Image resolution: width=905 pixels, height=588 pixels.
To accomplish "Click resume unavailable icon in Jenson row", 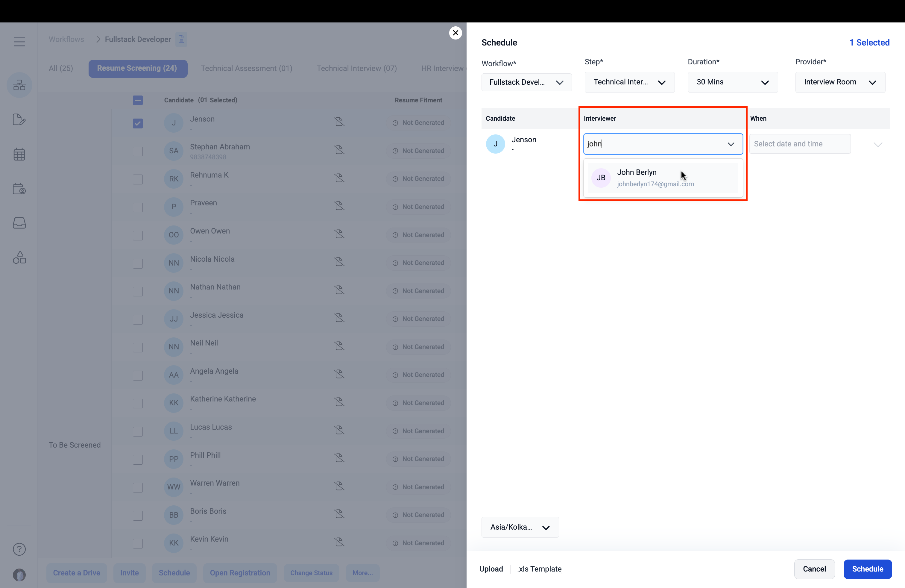I will click(x=339, y=122).
